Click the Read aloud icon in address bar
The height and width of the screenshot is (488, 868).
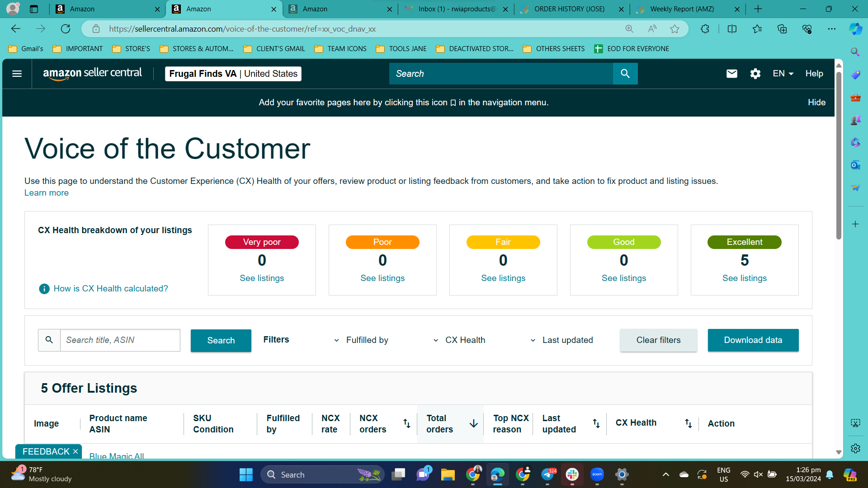[x=652, y=29]
